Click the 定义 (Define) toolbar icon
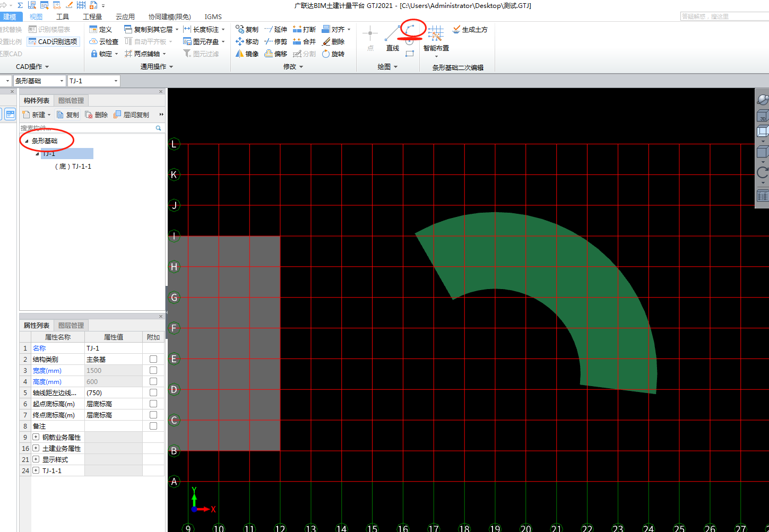This screenshot has height=532, width=769. click(101, 29)
